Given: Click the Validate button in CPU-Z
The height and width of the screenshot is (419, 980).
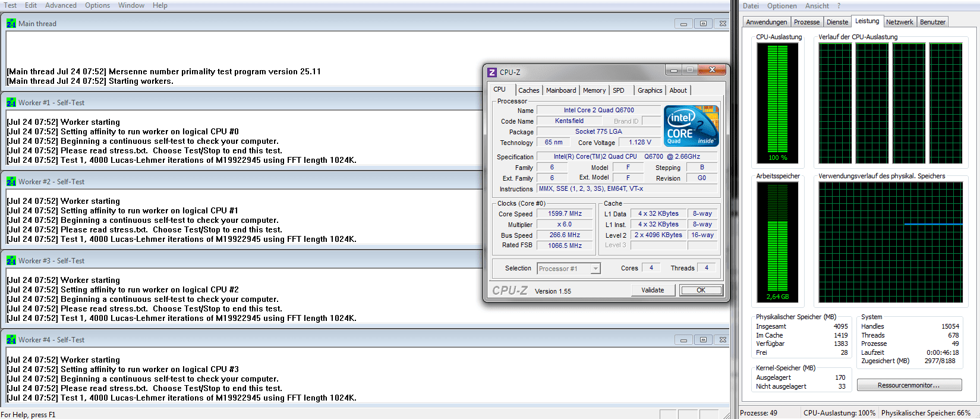Looking at the screenshot, I should click(653, 290).
